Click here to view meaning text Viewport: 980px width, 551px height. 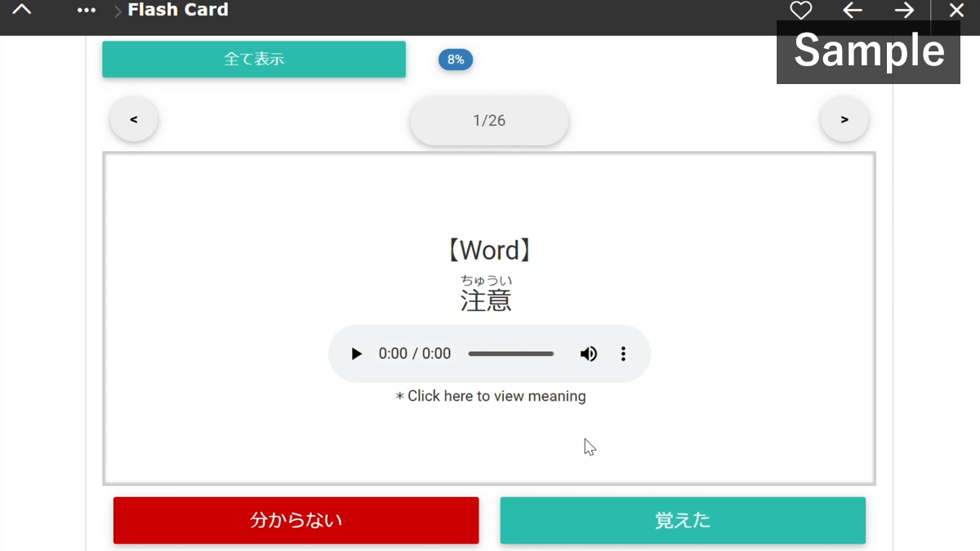(491, 396)
